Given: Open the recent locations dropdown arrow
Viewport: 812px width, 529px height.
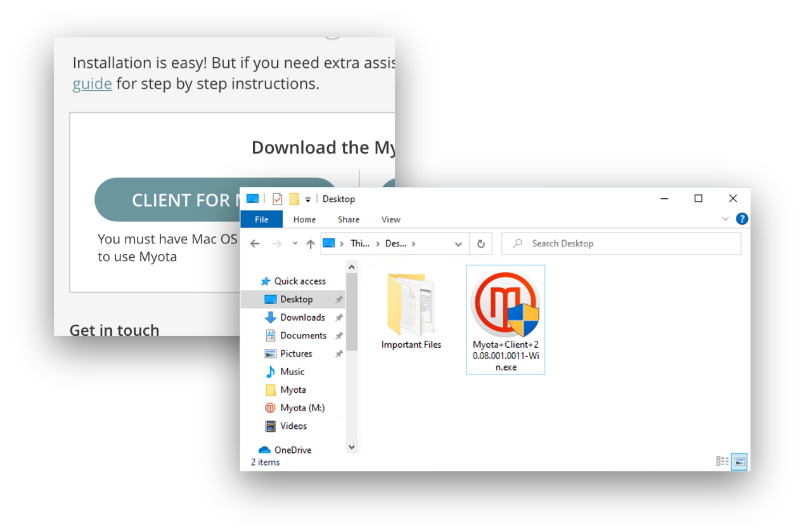Looking at the screenshot, I should (295, 243).
